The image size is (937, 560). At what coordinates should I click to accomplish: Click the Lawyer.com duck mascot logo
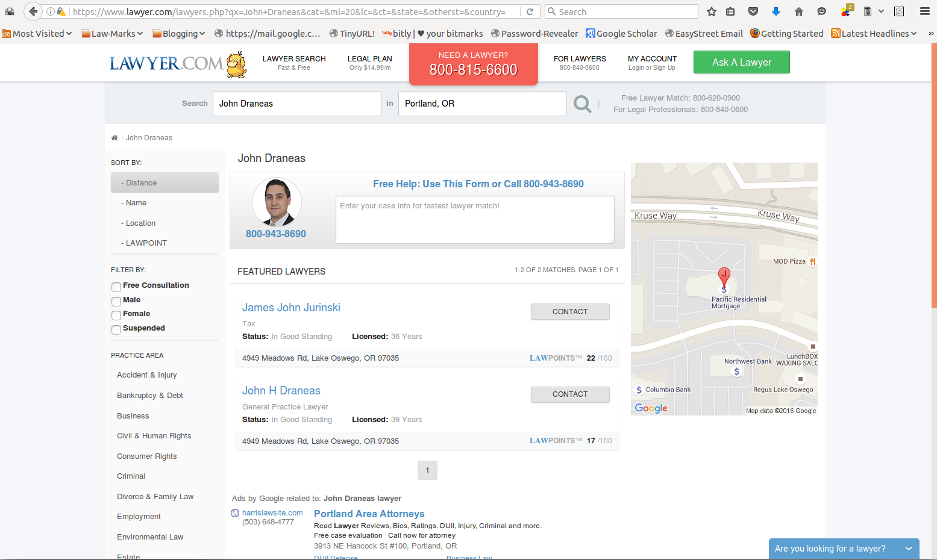pos(237,64)
